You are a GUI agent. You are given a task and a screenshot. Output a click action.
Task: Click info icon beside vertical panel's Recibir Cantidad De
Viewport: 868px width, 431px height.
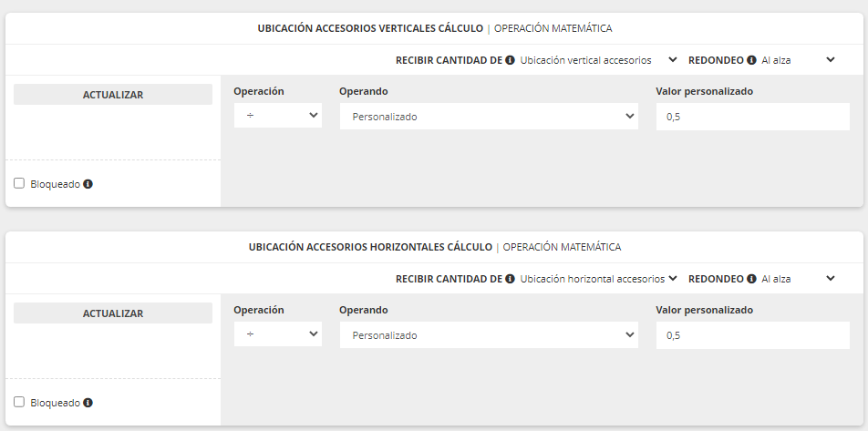[511, 60]
